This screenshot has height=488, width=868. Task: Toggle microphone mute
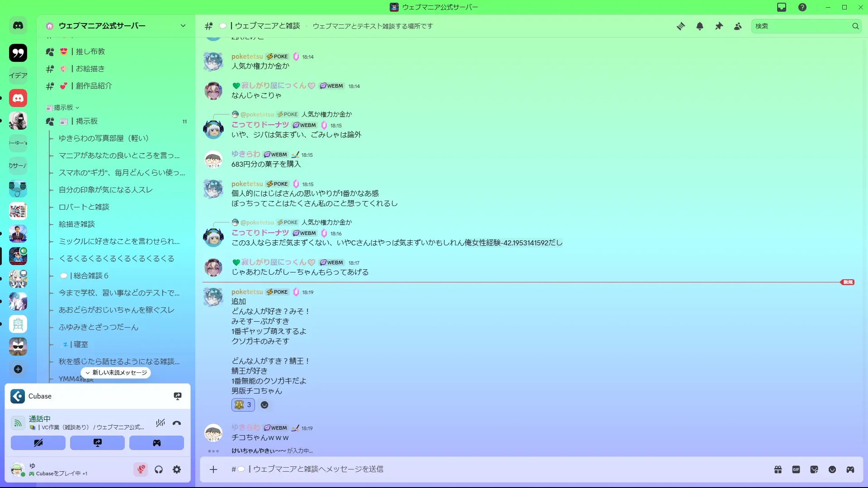click(x=141, y=469)
